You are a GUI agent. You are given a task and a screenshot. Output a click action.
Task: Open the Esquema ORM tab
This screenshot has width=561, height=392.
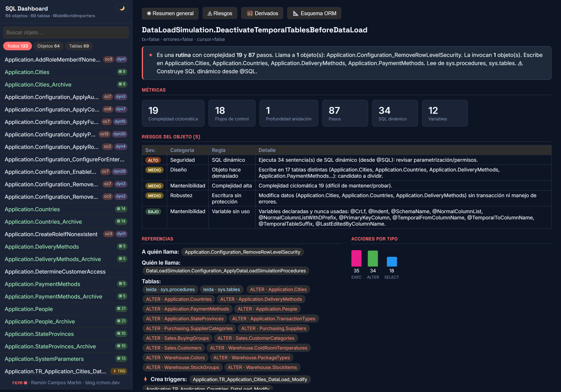point(314,13)
